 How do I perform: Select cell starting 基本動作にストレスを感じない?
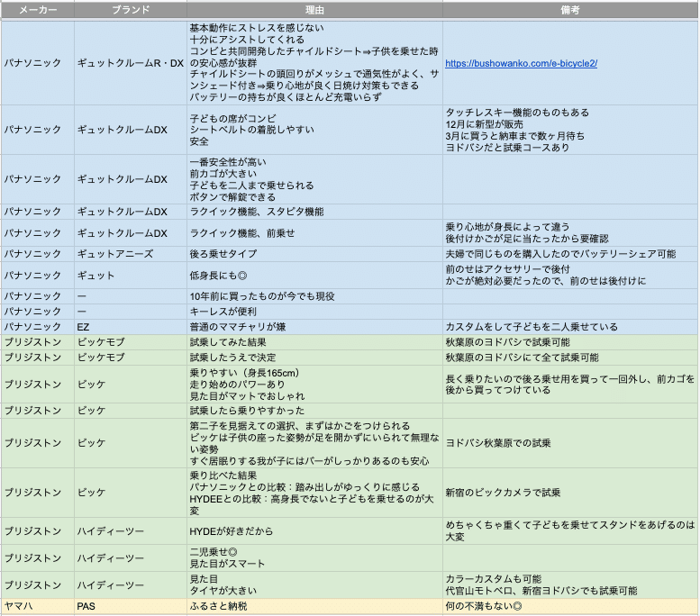(314, 63)
